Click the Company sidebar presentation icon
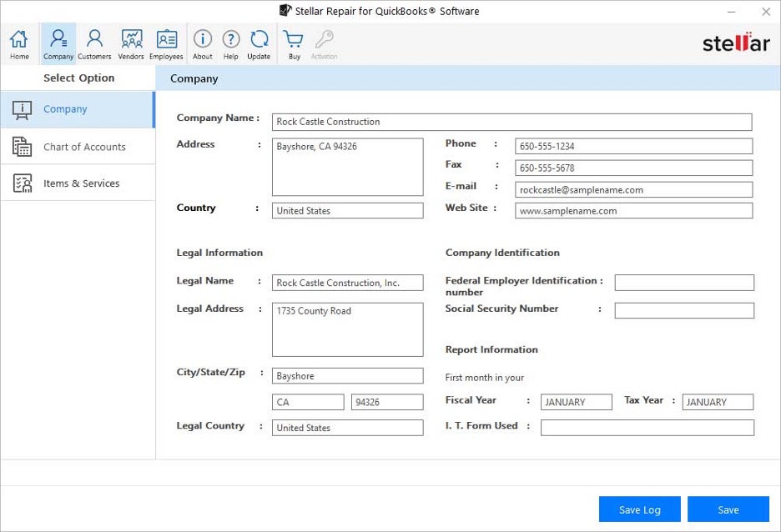This screenshot has width=781, height=532. (22, 110)
